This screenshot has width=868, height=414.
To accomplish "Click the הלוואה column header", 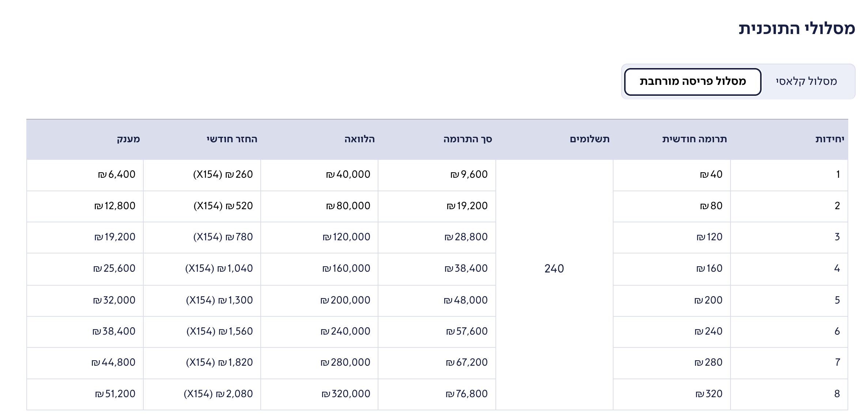I will [x=359, y=139].
